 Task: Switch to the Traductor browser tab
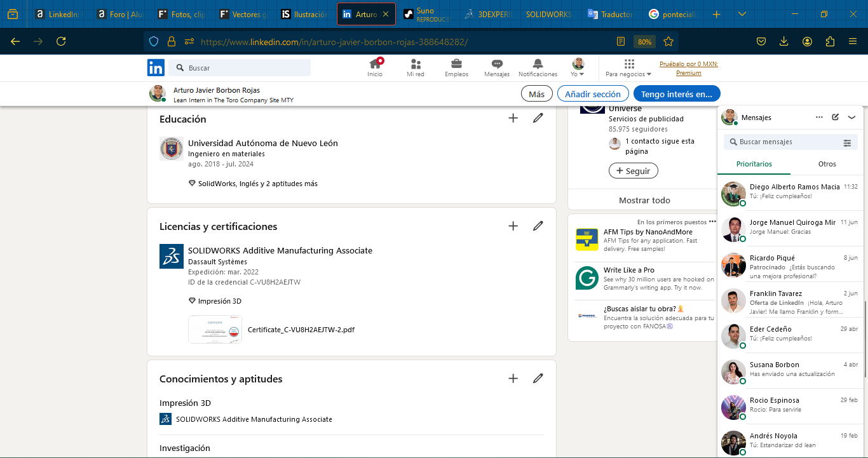pyautogui.click(x=610, y=14)
